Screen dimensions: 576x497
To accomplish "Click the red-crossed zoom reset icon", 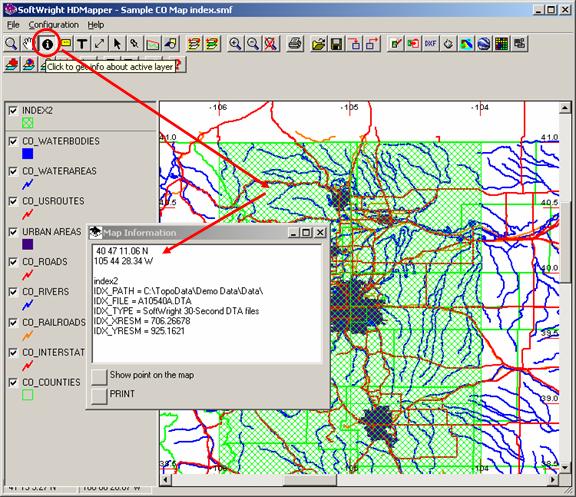I will coord(271,44).
